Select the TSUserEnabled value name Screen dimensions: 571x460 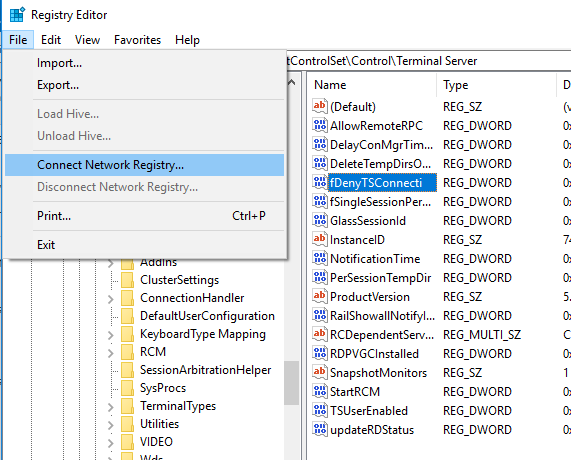click(369, 411)
